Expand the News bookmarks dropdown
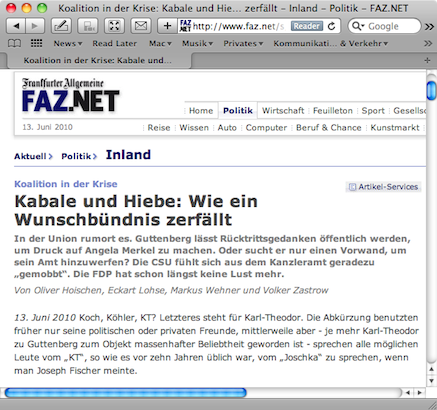 [68, 43]
